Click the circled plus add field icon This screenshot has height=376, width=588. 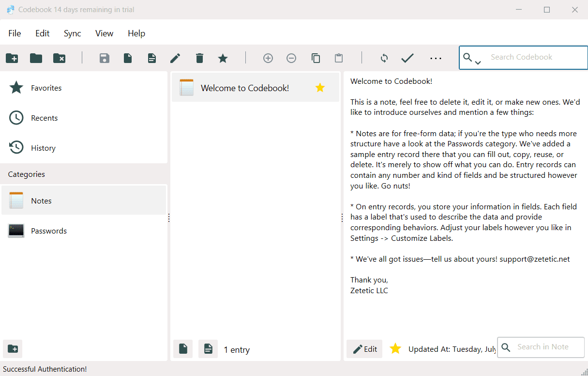[x=268, y=58]
